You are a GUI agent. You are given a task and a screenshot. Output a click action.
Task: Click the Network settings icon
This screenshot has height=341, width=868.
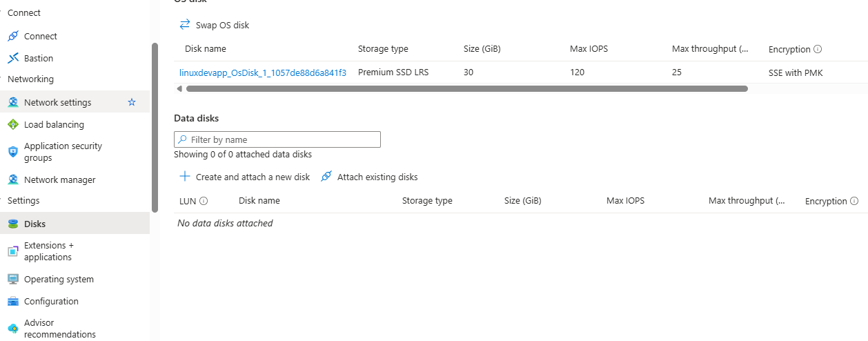click(x=12, y=102)
